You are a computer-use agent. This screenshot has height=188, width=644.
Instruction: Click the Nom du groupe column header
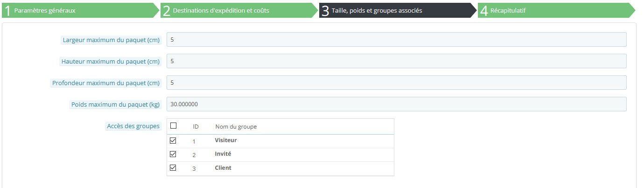236,127
